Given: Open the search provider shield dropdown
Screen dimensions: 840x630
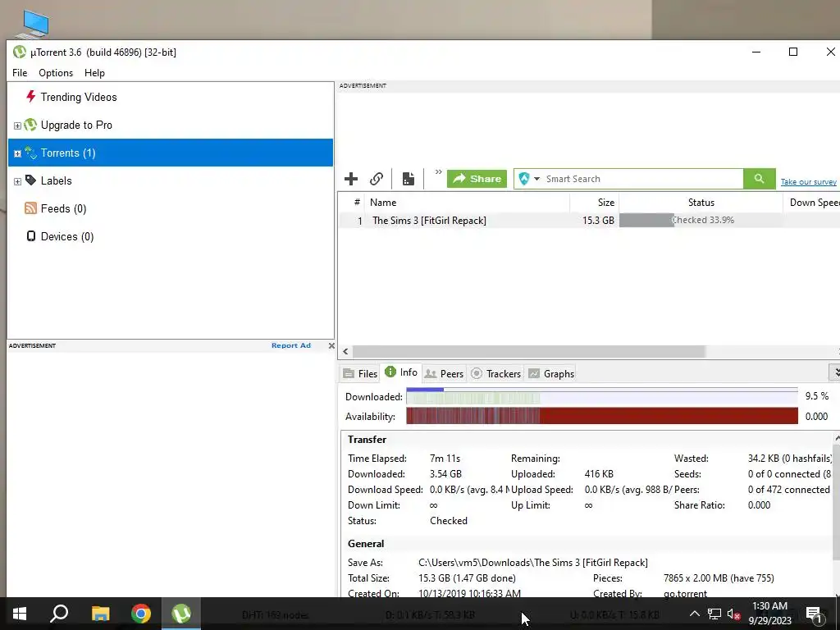Looking at the screenshot, I should coord(529,179).
